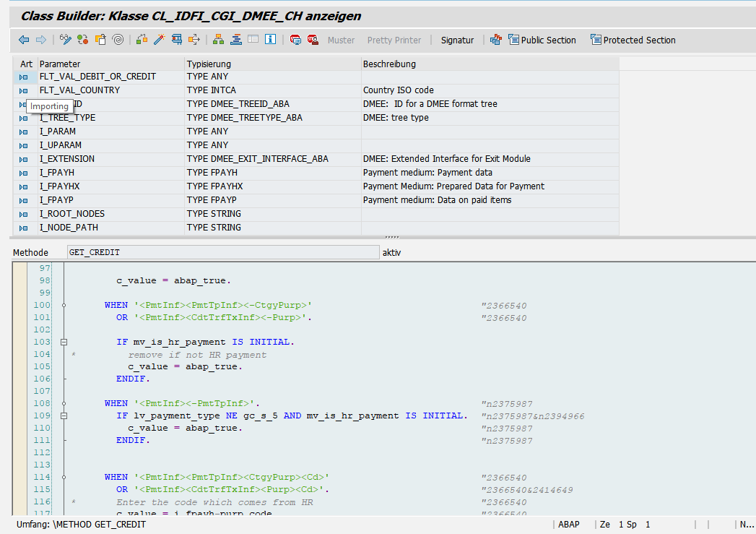Viewport: 756px width, 534px height.
Task: Click the description 'Country ISO code'
Action: point(399,90)
